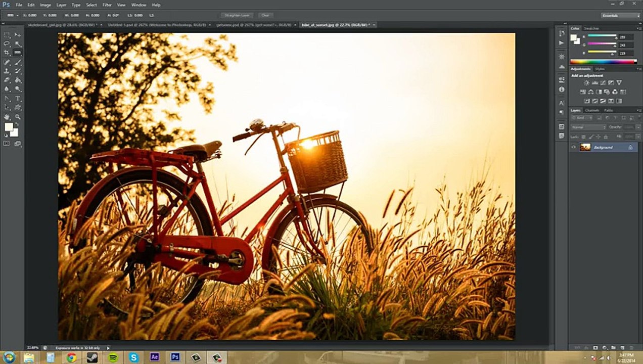Open Chrome from the Windows taskbar
643x364 pixels.
tap(71, 357)
